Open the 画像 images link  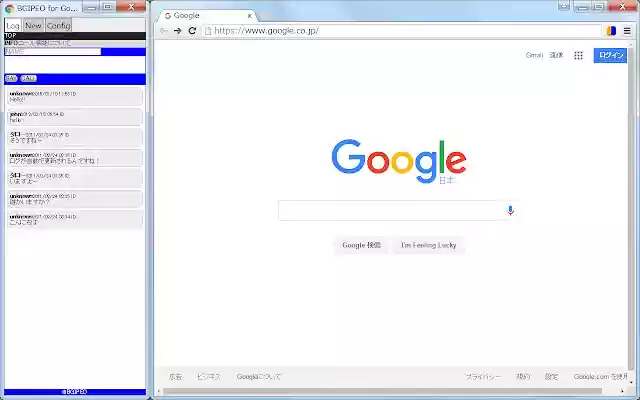(556, 55)
